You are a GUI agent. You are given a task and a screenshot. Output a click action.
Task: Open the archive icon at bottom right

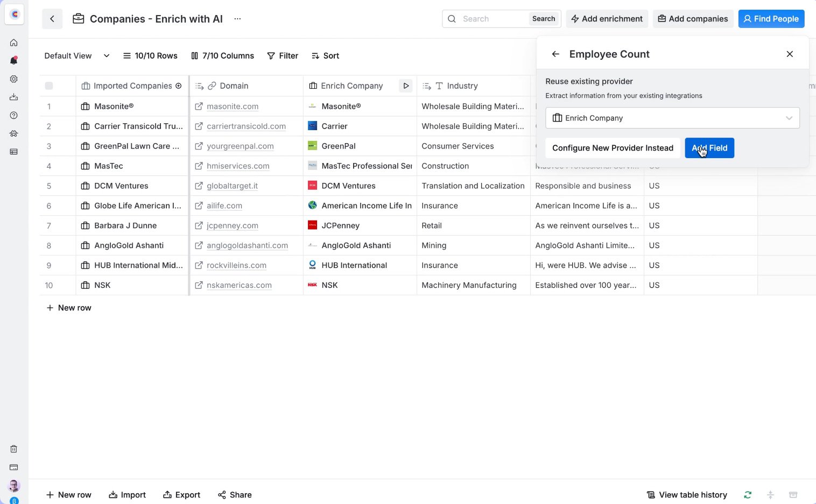coord(793,494)
